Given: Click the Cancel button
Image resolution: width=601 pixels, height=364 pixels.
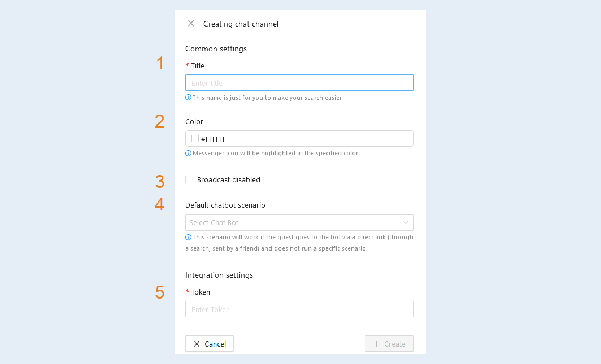Looking at the screenshot, I should click(x=210, y=344).
